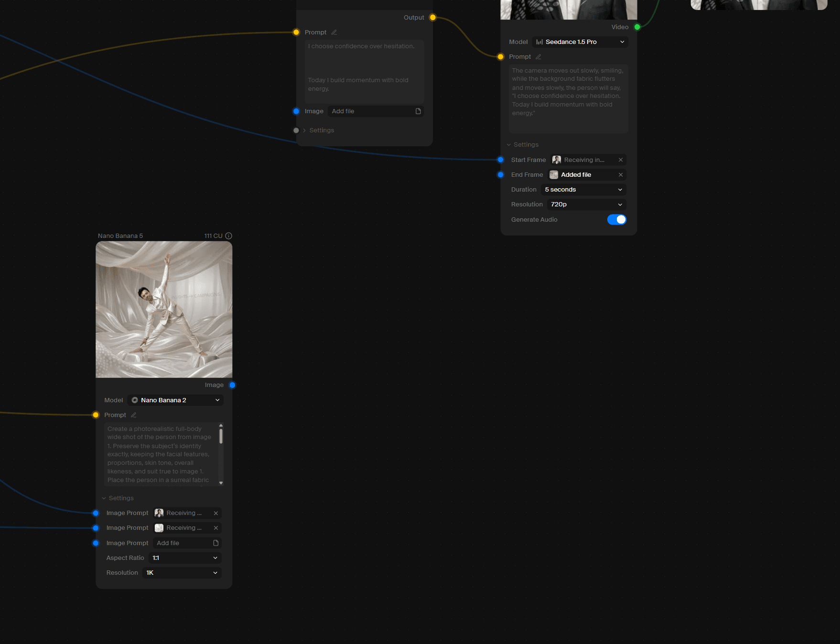Click the first Image Prompt blue port

(96, 513)
